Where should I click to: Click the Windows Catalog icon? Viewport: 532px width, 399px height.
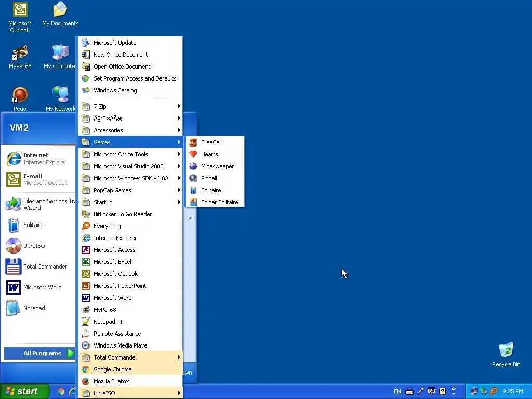[86, 90]
